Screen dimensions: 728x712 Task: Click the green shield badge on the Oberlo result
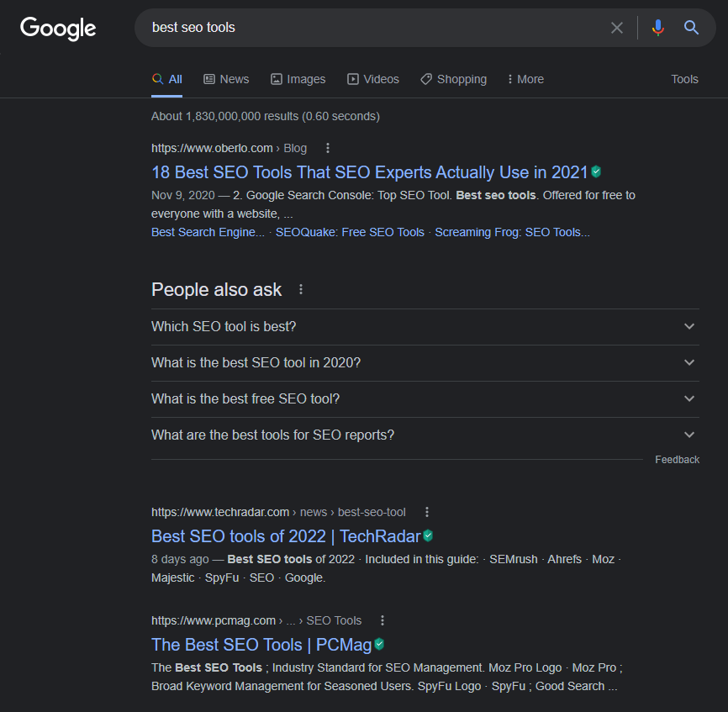[x=596, y=172]
